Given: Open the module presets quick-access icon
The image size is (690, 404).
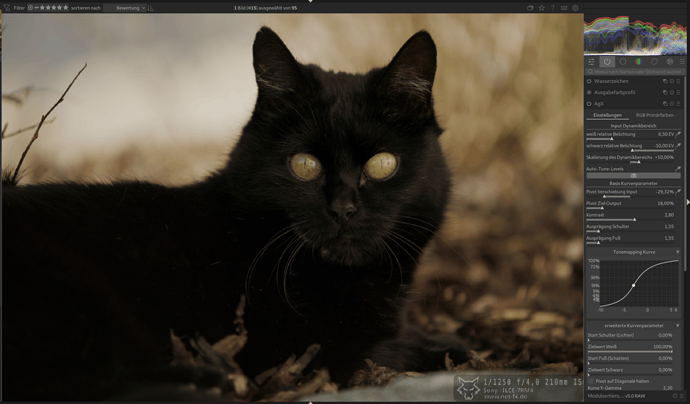Looking at the screenshot, I should pyautogui.click(x=591, y=62).
